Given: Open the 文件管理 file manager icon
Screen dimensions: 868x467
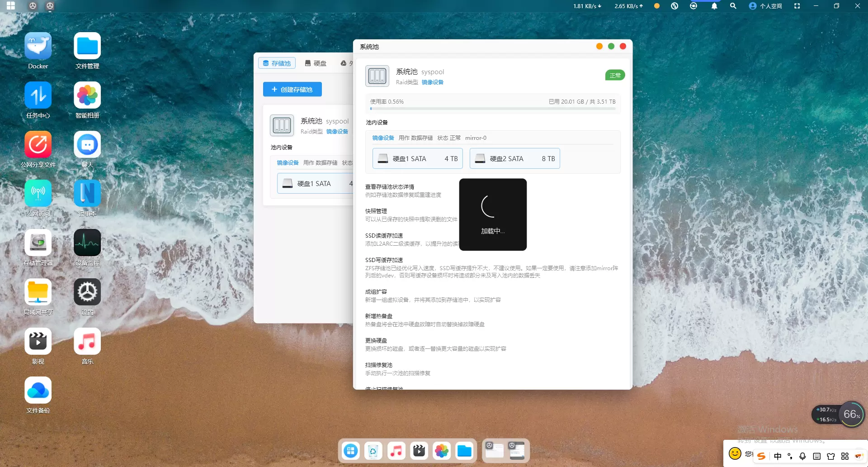Looking at the screenshot, I should [87, 46].
